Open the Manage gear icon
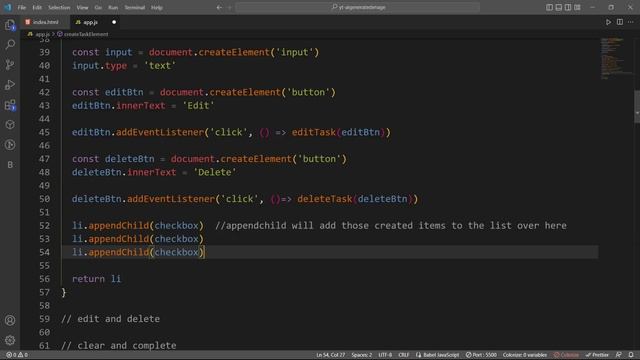Viewport: 640px width, 360px height. pos(10,340)
